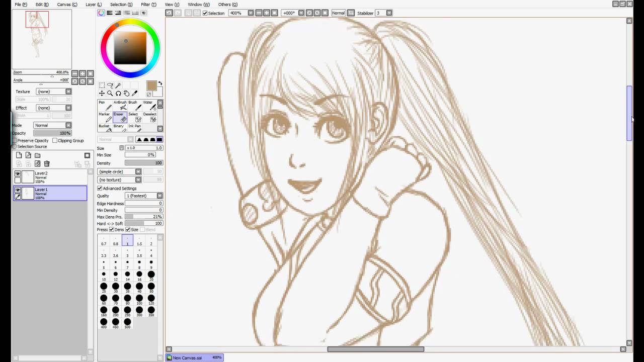The image size is (644, 362).
Task: Select the Eraser tool
Action: point(120,117)
